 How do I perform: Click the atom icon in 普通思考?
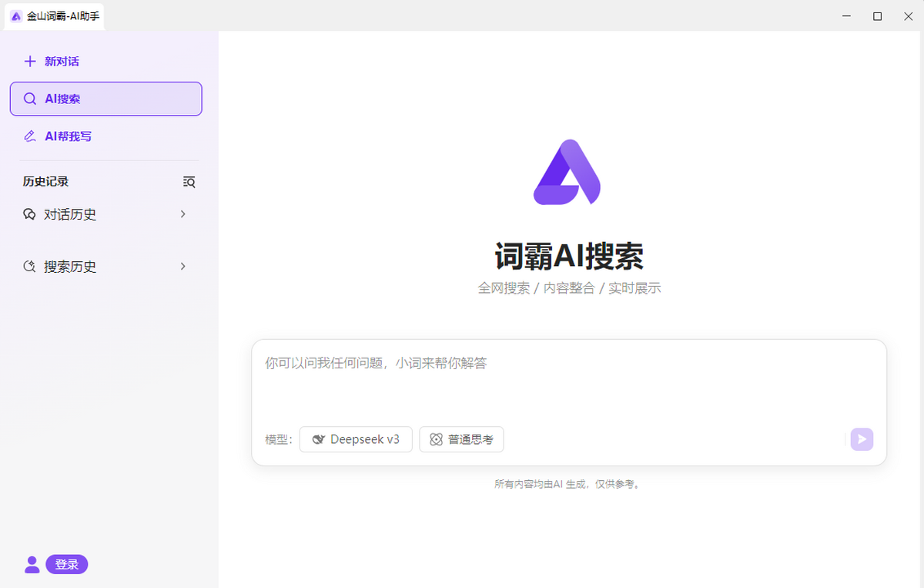pyautogui.click(x=436, y=439)
